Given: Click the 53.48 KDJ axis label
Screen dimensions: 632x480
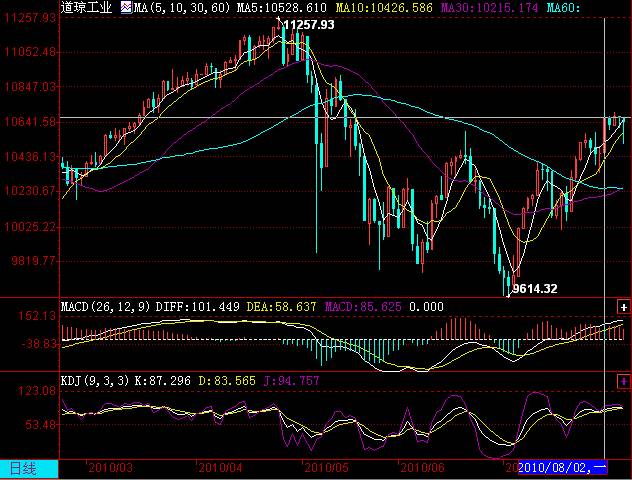Looking at the screenshot, I should (x=40, y=424).
